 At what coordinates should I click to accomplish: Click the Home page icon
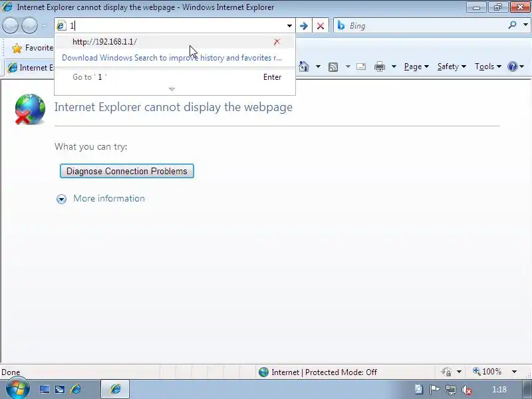(304, 66)
